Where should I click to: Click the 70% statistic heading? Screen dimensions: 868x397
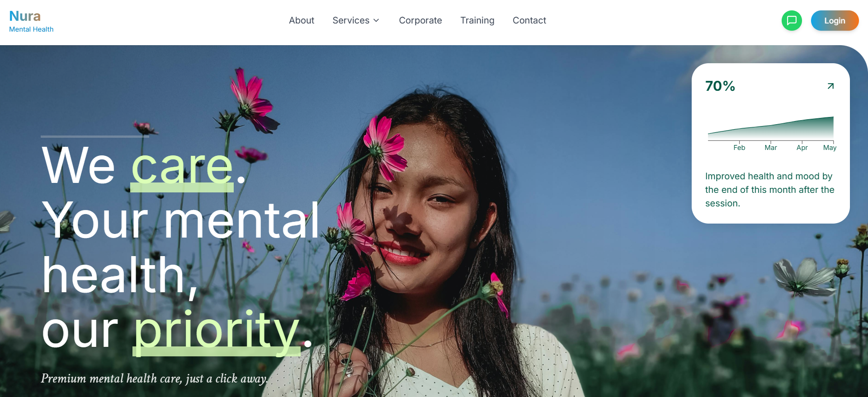720,86
